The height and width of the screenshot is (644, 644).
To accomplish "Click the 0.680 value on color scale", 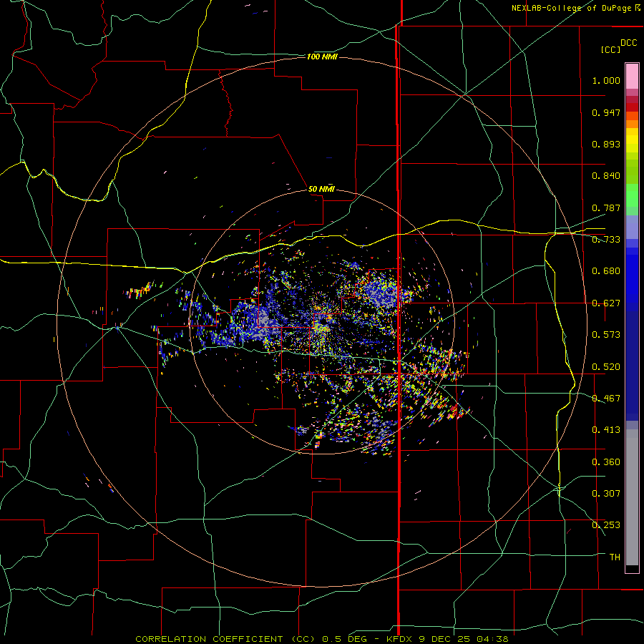I will coord(606,271).
